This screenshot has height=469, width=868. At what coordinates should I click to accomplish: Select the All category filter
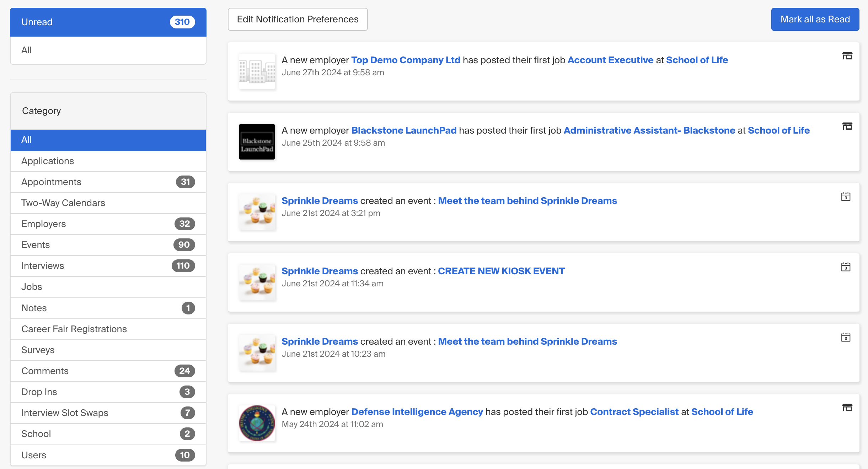[x=108, y=140]
